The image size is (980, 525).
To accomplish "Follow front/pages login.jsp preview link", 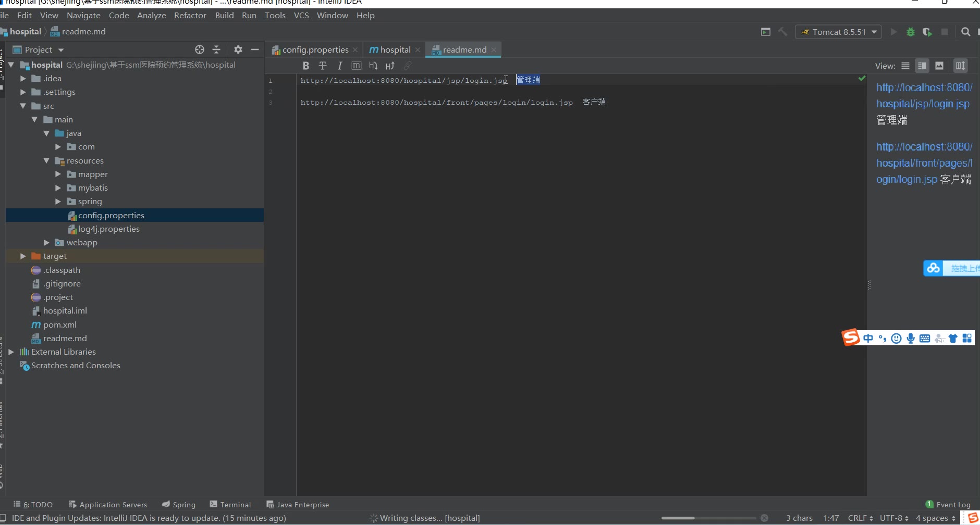I will point(924,163).
